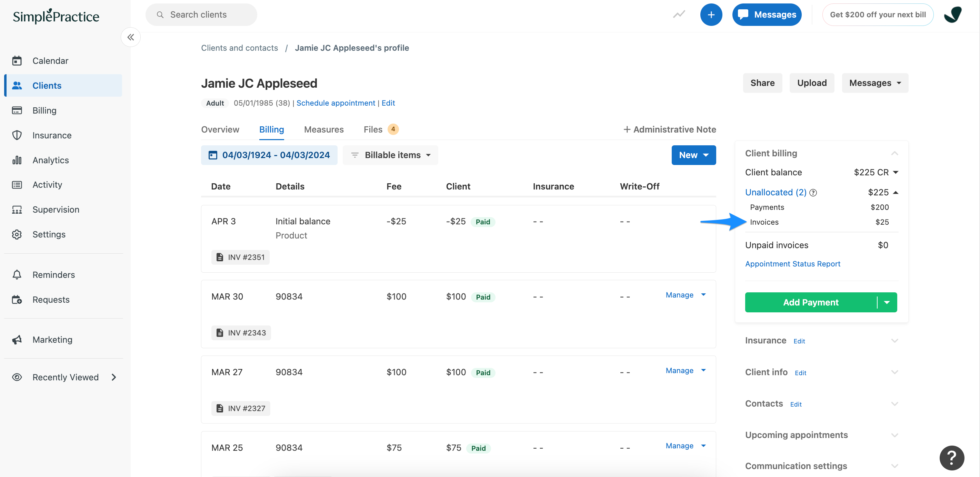Open Activity from the sidebar
The image size is (980, 477).
coord(47,185)
